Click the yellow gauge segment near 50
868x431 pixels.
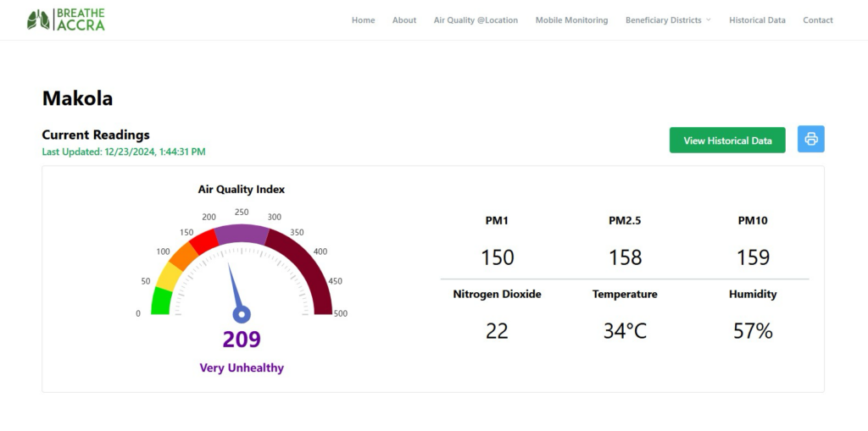168,276
